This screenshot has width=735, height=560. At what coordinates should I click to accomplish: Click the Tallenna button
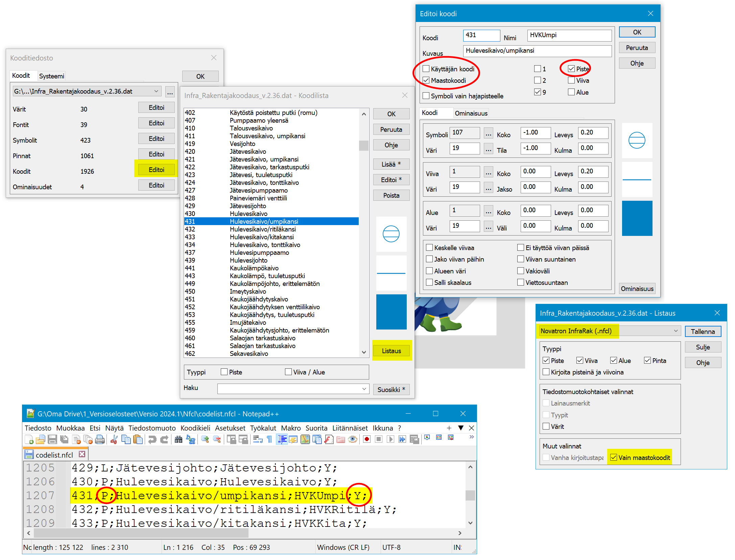[x=703, y=332]
